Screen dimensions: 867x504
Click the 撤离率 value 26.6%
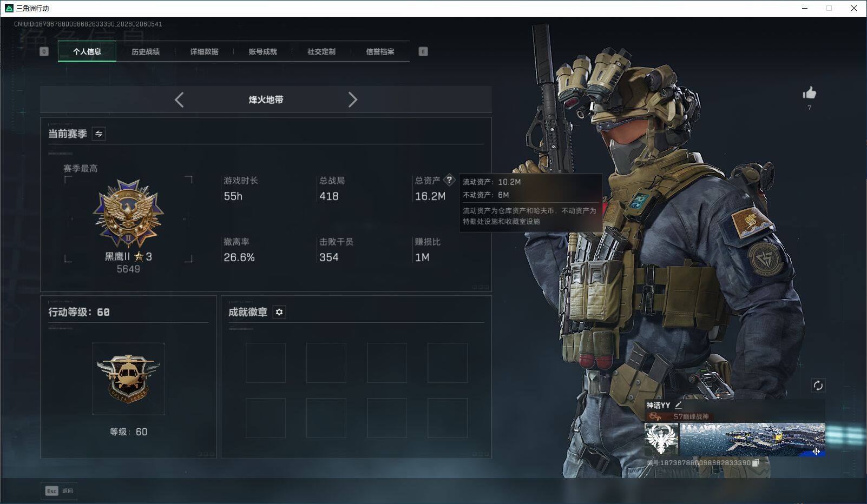239,257
